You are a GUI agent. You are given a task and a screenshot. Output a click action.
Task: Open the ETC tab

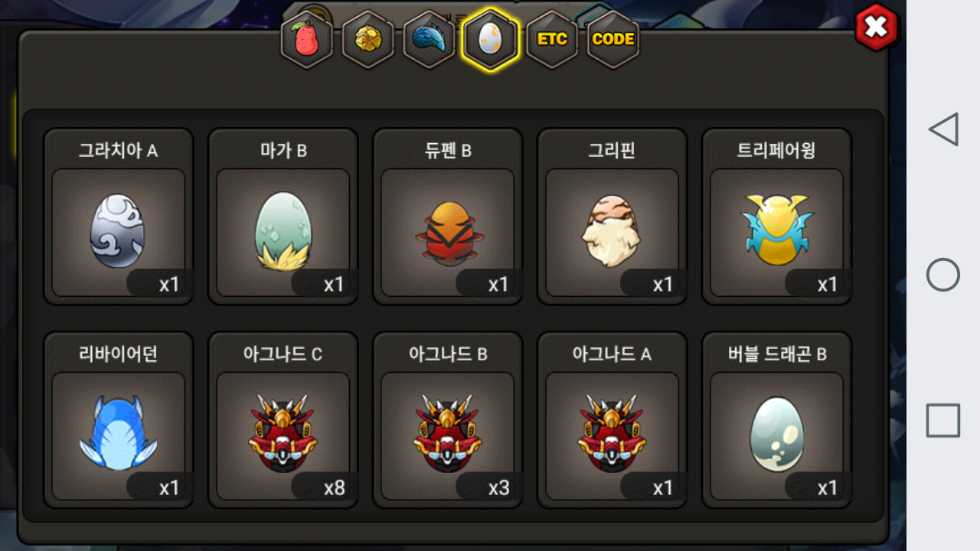click(552, 40)
